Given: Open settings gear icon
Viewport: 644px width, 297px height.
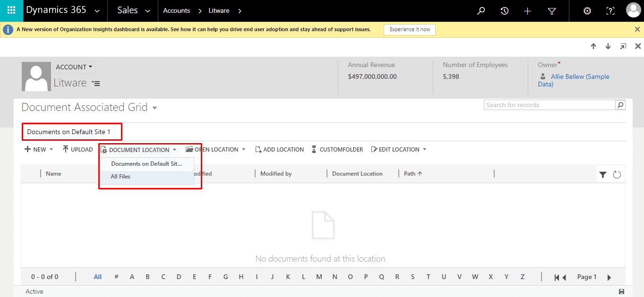Looking at the screenshot, I should (x=587, y=11).
